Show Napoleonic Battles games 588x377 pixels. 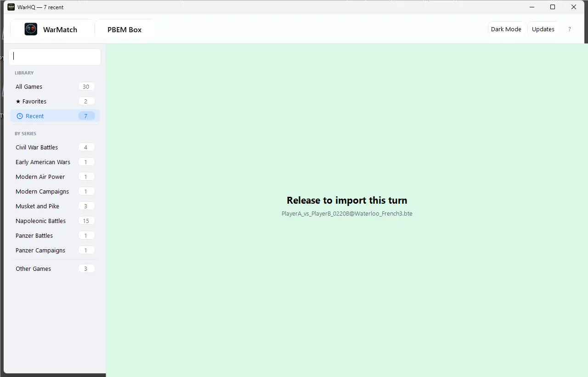(55, 221)
